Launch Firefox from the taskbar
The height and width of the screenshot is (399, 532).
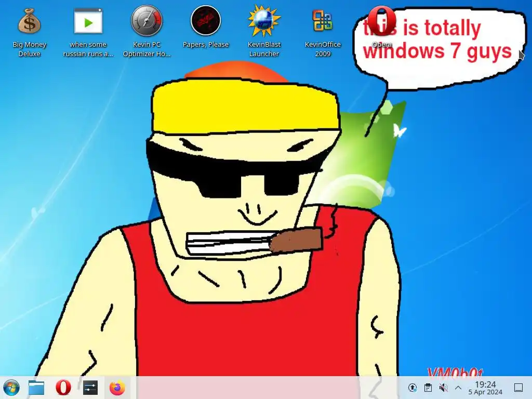point(117,388)
